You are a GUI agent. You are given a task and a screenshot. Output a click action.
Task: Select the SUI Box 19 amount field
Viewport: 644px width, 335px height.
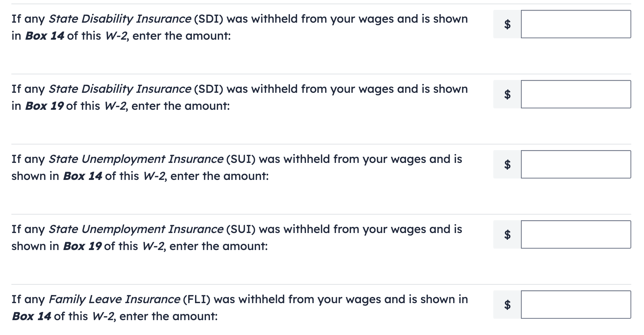(x=576, y=234)
